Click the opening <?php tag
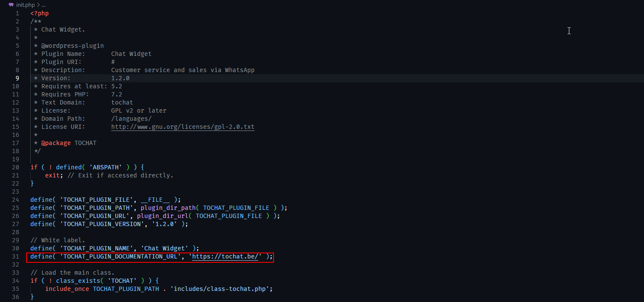644x302 pixels. [40, 13]
